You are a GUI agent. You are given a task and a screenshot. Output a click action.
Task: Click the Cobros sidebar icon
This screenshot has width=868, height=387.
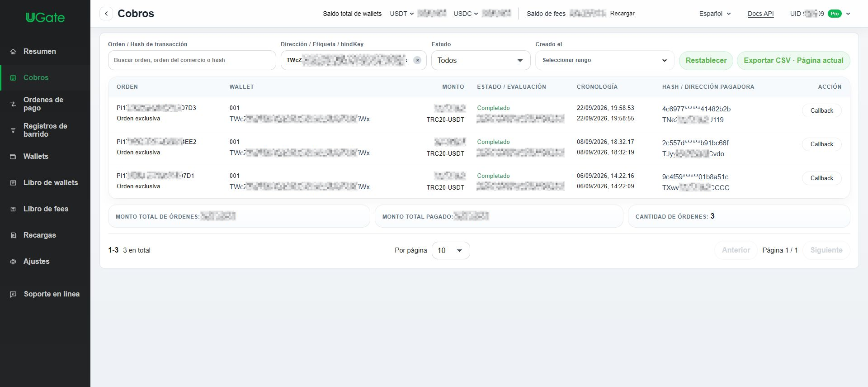click(x=13, y=78)
